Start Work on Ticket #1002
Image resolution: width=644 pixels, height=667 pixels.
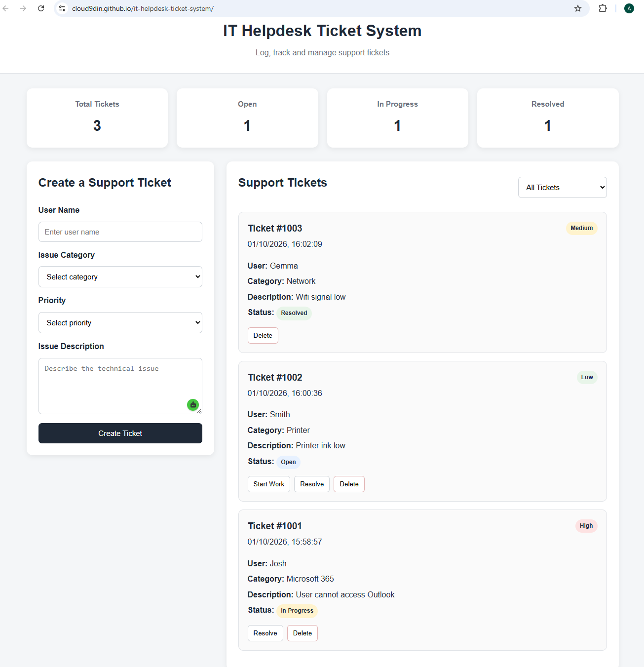269,484
